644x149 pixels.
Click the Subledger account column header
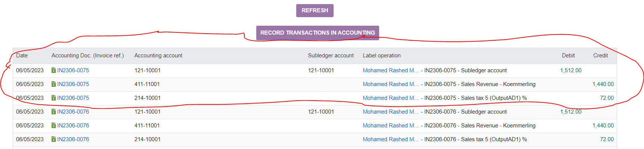tap(331, 56)
